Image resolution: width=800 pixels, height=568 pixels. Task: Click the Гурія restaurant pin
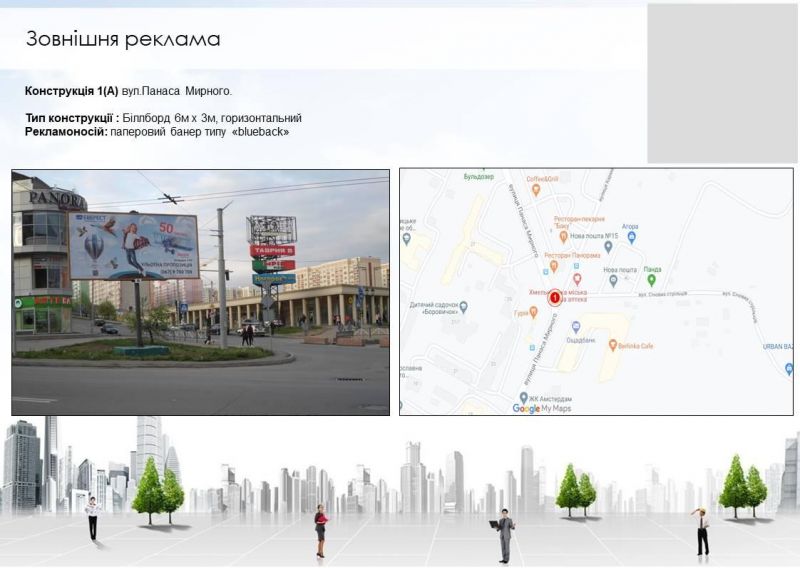(534, 313)
